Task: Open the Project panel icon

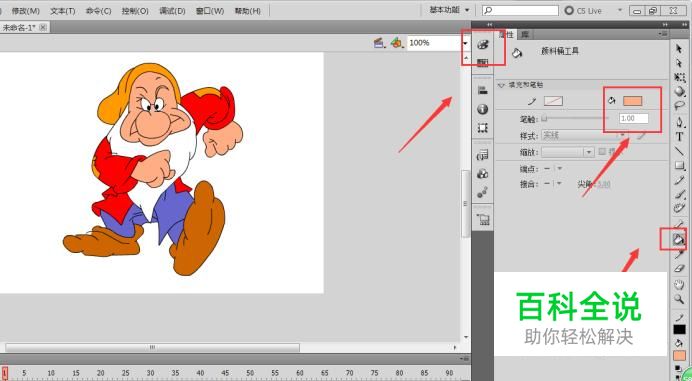Action: pos(483,219)
